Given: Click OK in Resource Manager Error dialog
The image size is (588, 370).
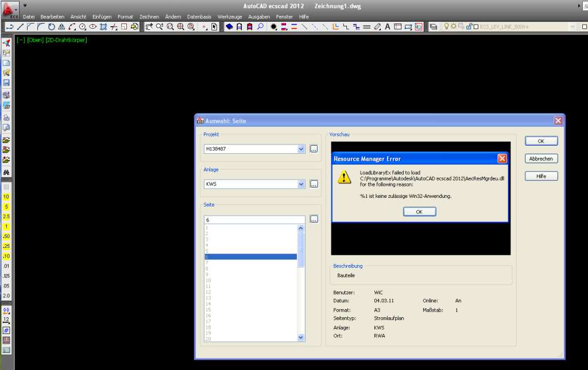Looking at the screenshot, I should tap(419, 212).
